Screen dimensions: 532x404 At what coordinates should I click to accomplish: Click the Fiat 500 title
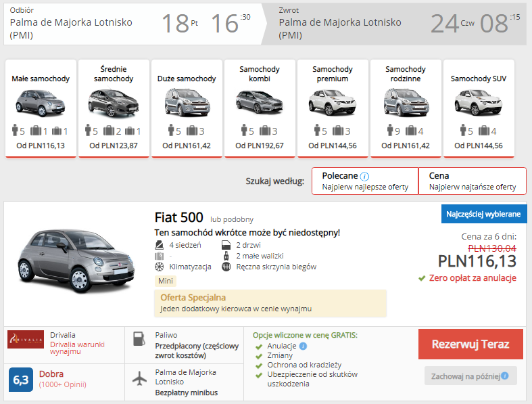click(x=179, y=217)
